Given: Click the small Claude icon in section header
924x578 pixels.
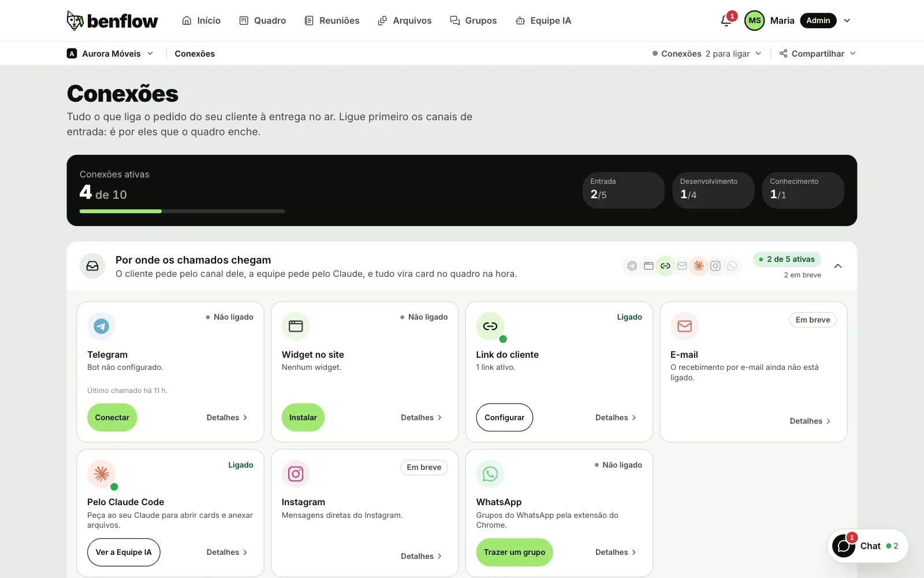Looking at the screenshot, I should click(x=699, y=266).
